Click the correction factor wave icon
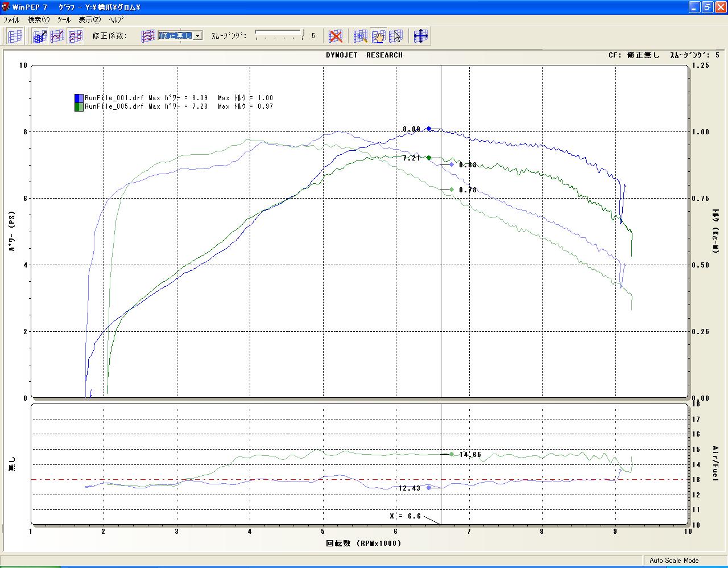Viewport: 728px width, 568px height. pos(148,36)
